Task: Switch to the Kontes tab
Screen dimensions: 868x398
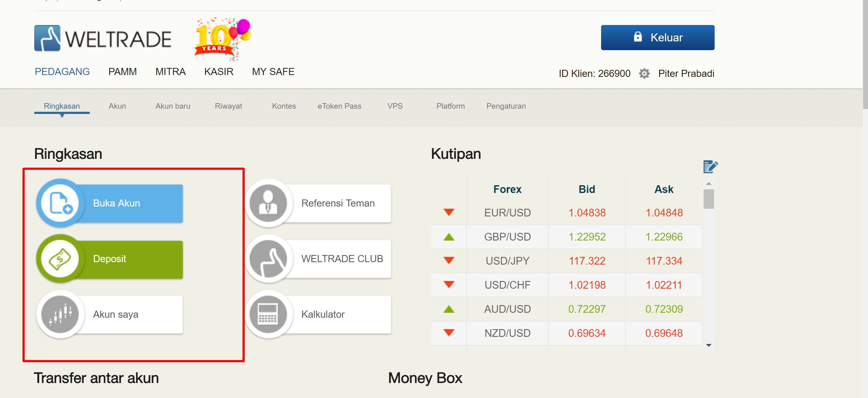Action: point(284,106)
